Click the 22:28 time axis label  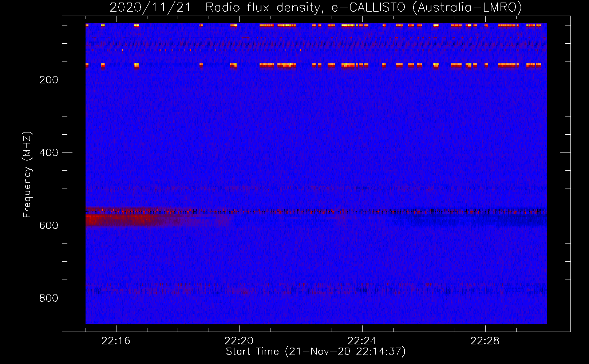coord(485,341)
